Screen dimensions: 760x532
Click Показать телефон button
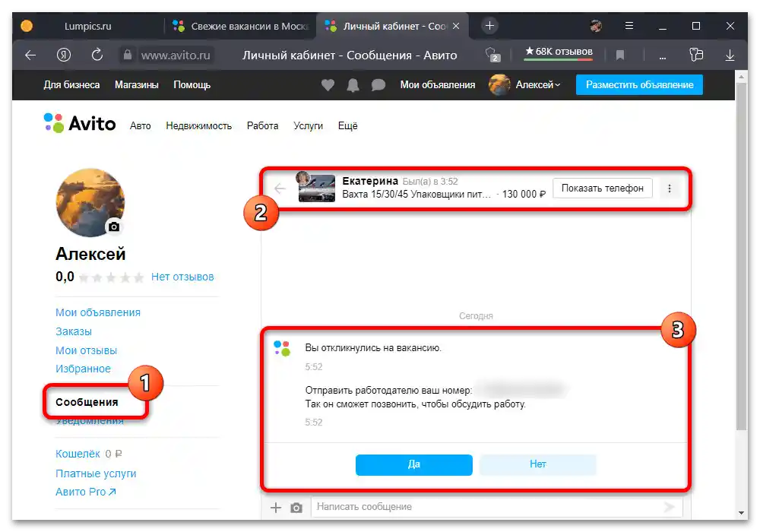[x=603, y=188]
